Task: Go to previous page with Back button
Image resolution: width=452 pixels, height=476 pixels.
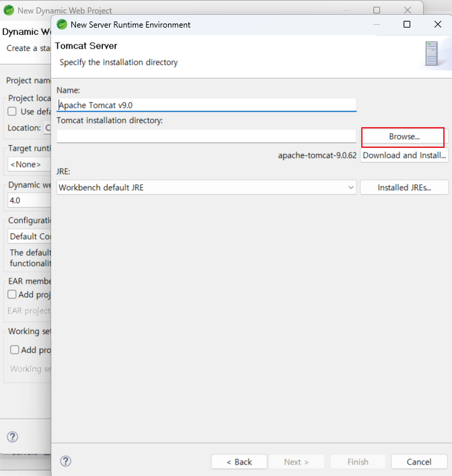Action: pos(239,462)
